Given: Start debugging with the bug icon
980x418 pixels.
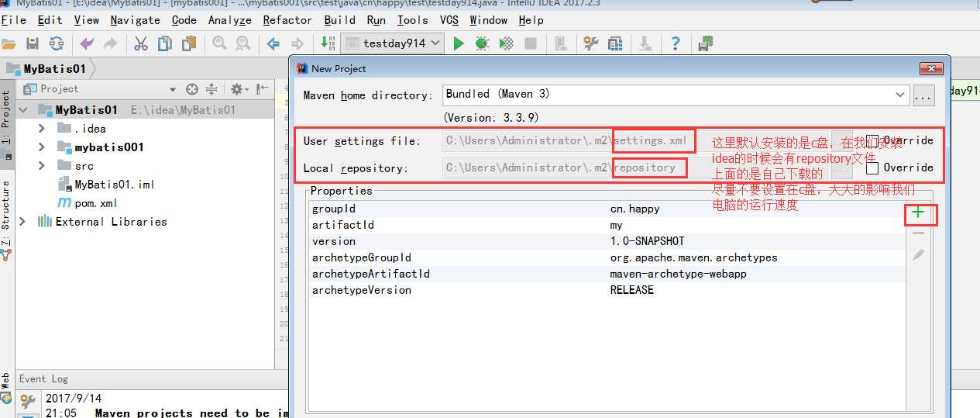Looking at the screenshot, I should coord(482,43).
